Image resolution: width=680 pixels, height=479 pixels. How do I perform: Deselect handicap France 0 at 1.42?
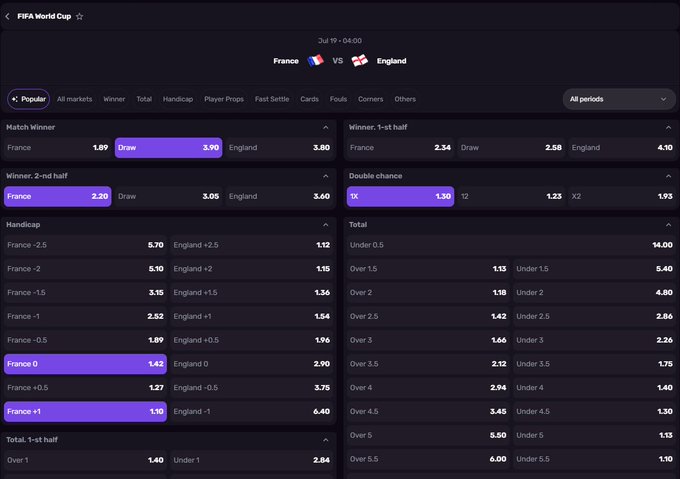click(x=85, y=364)
